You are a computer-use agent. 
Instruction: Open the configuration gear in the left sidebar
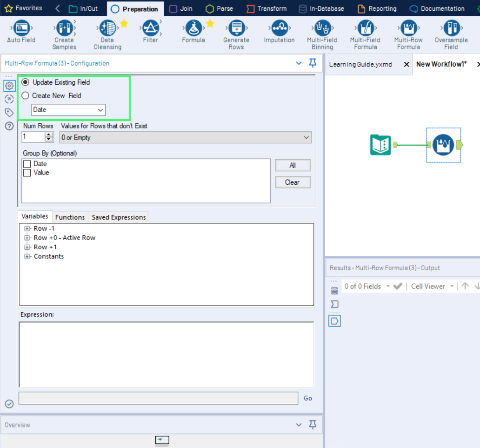pyautogui.click(x=9, y=86)
